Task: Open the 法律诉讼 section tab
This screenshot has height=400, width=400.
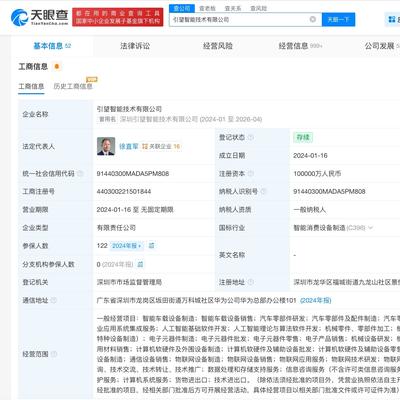Action: 135,46
